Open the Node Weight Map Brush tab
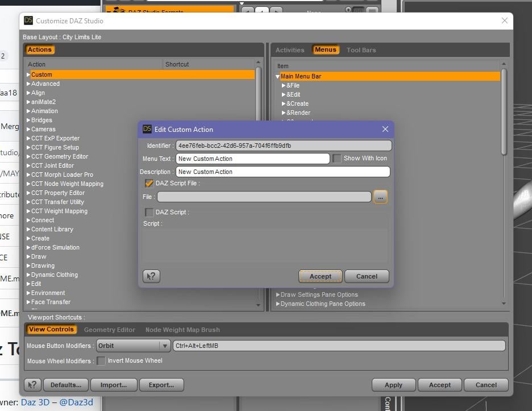Viewport: 532px width, 411px height. (182, 330)
